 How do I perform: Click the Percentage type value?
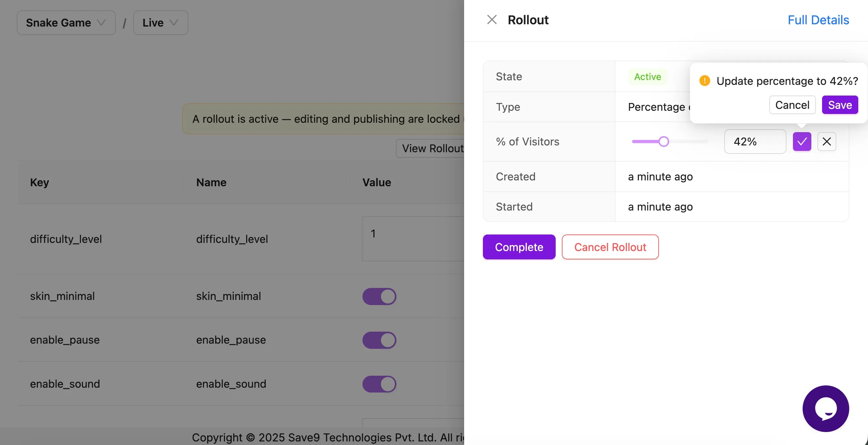(x=659, y=107)
